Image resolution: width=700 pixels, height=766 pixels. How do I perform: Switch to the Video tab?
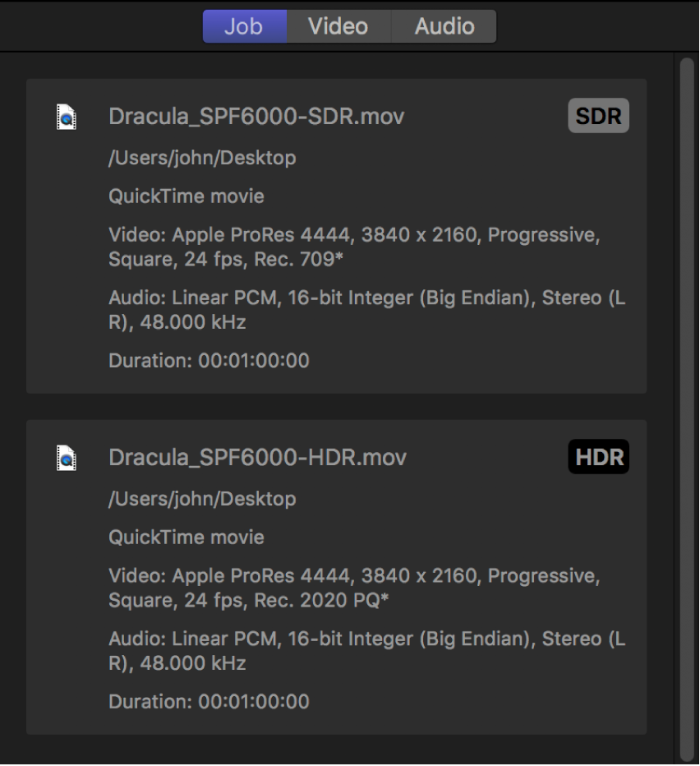click(338, 25)
